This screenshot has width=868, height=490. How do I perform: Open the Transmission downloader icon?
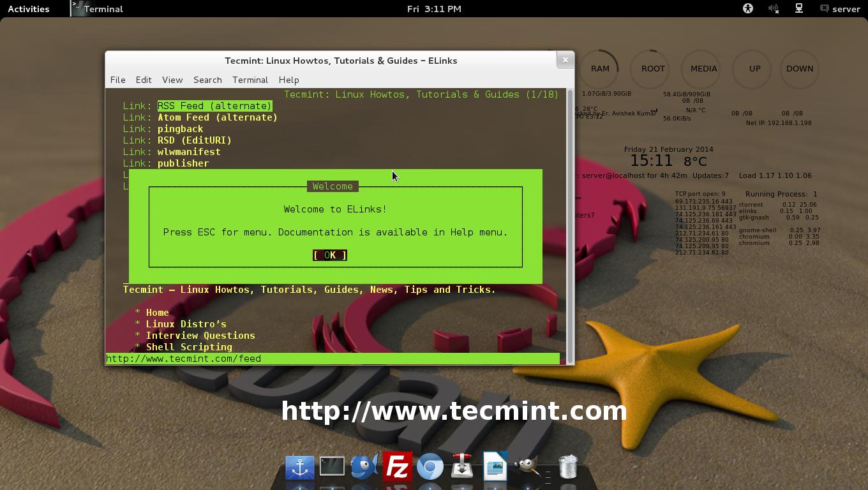pos(462,467)
